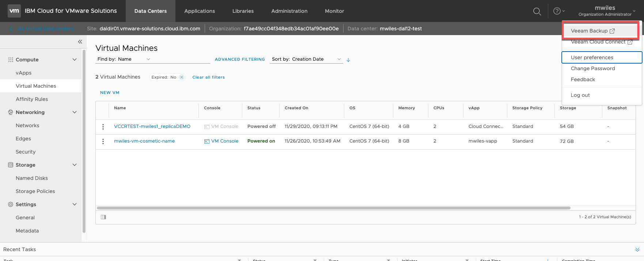This screenshot has width=644, height=261.
Task: Toggle column chooser icon below the grid
Action: [x=103, y=217]
